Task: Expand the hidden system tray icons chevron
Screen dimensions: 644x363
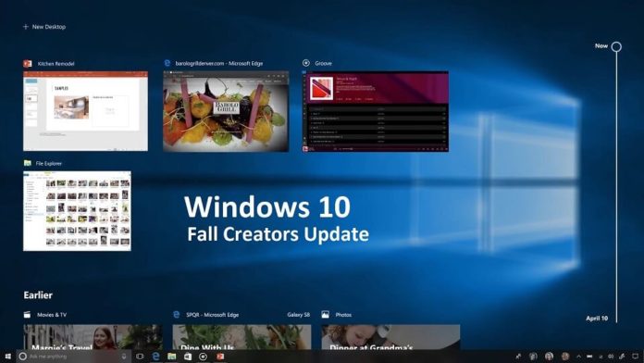Action: coord(578,357)
